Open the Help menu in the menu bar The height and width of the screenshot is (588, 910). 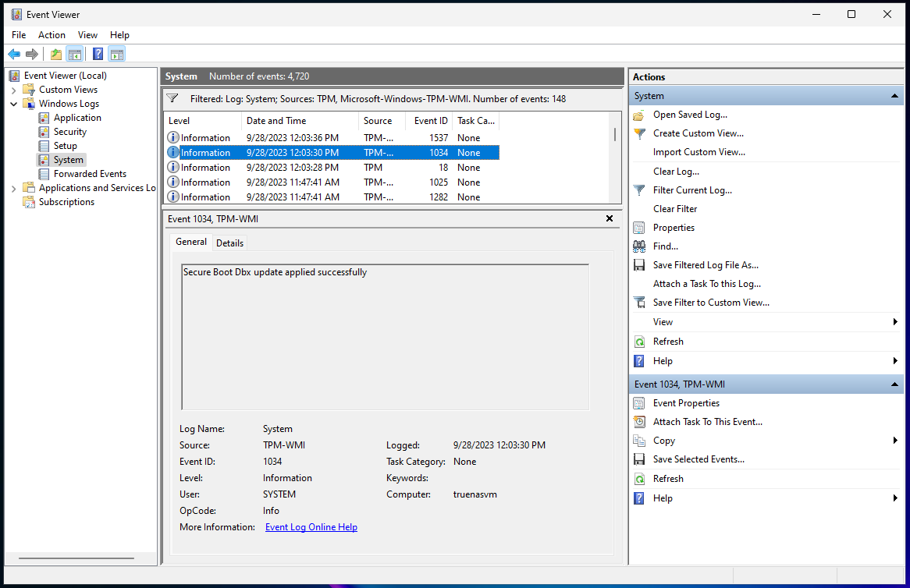point(119,35)
